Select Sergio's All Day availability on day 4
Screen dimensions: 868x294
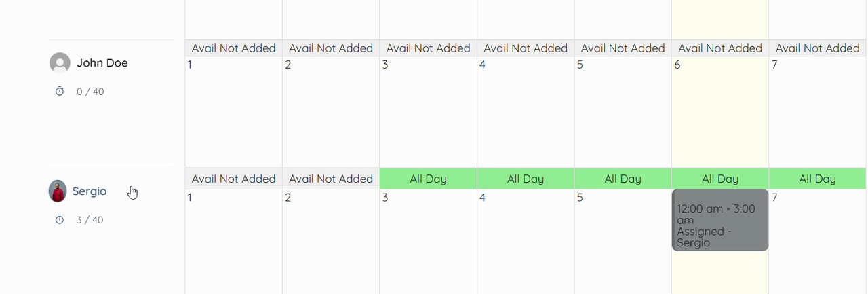click(526, 179)
